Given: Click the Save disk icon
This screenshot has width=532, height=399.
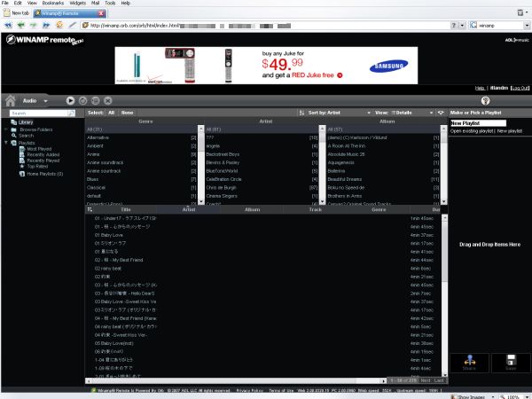Looking at the screenshot, I should click(x=511, y=363).
